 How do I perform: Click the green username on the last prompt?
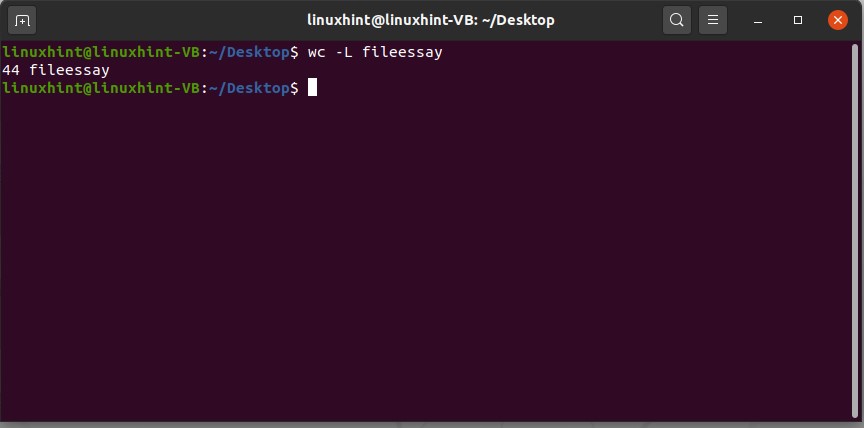100,88
